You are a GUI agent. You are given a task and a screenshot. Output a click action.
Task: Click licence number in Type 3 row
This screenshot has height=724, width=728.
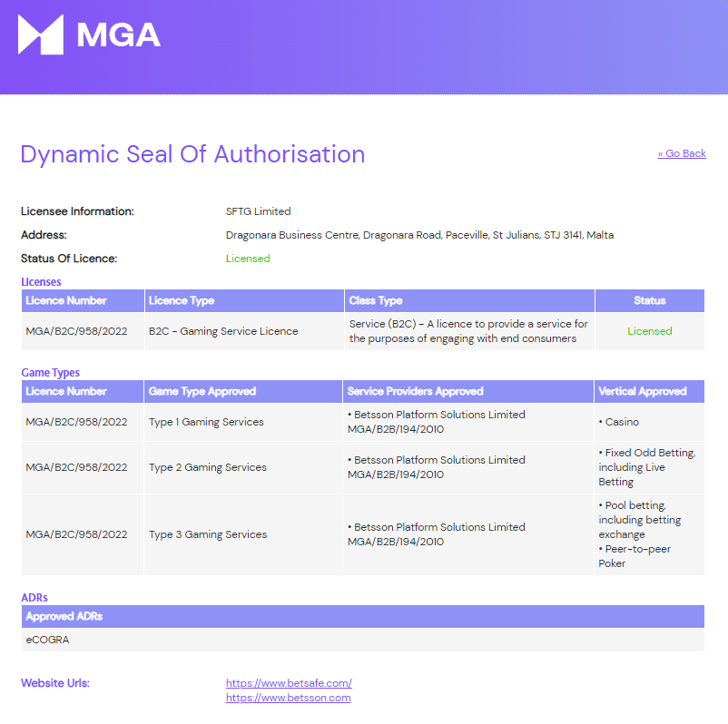[x=76, y=534]
